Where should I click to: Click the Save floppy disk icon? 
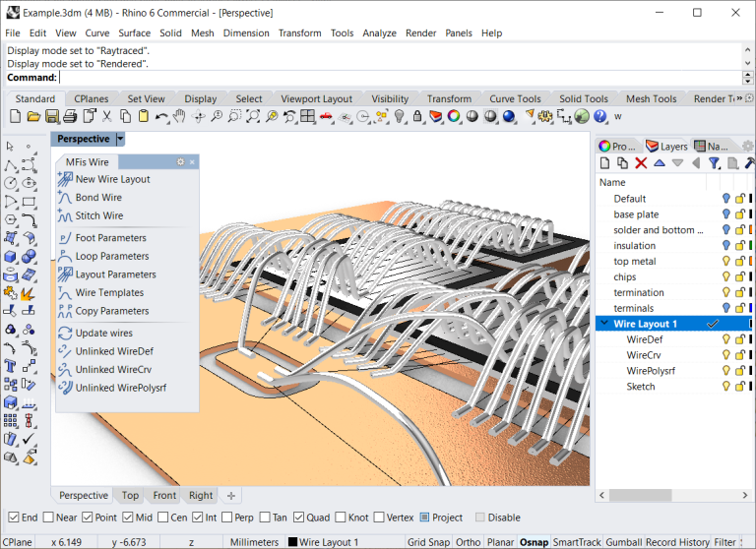click(x=51, y=116)
